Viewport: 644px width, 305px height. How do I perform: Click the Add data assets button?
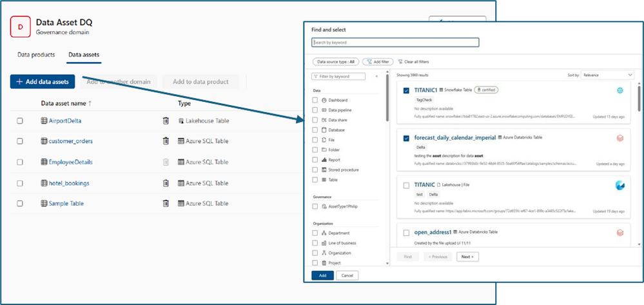tap(43, 81)
